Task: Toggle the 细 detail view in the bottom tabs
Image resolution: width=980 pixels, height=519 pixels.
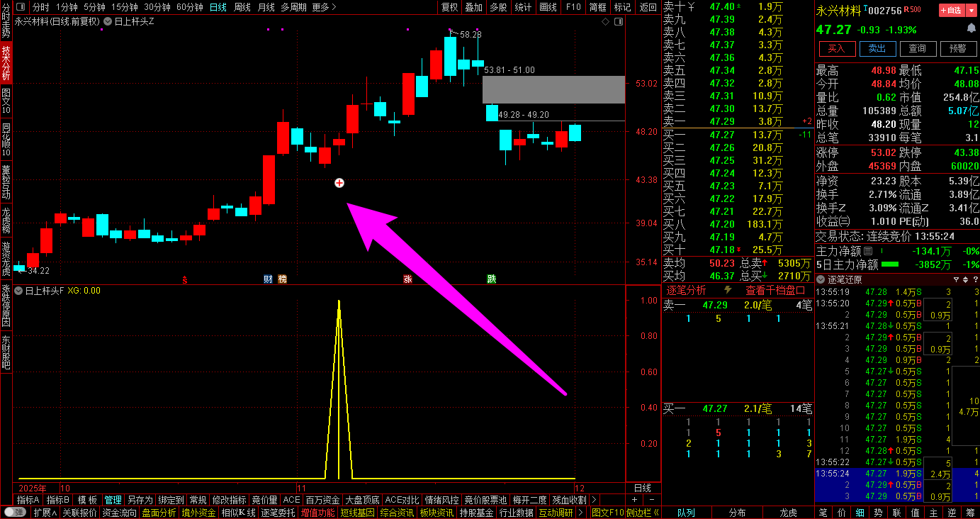Action: [860, 513]
